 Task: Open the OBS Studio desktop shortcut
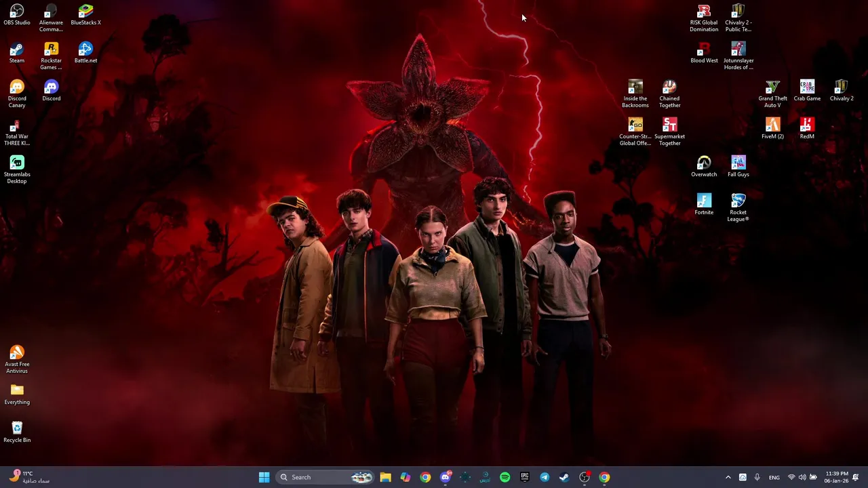click(17, 15)
